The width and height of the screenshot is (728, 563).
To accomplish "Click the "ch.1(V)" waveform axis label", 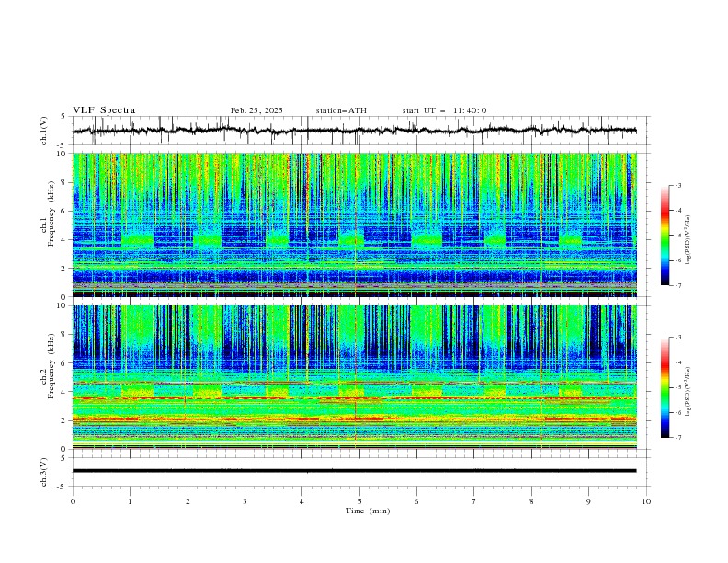I will (x=44, y=131).
